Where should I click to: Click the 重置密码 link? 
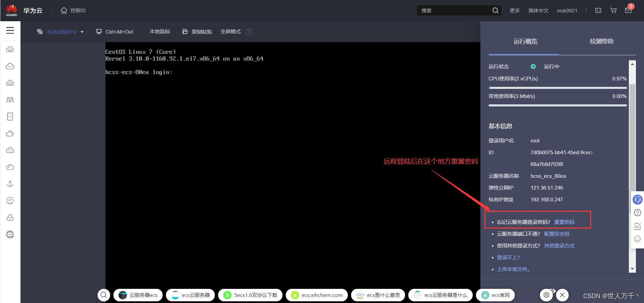pos(564,222)
